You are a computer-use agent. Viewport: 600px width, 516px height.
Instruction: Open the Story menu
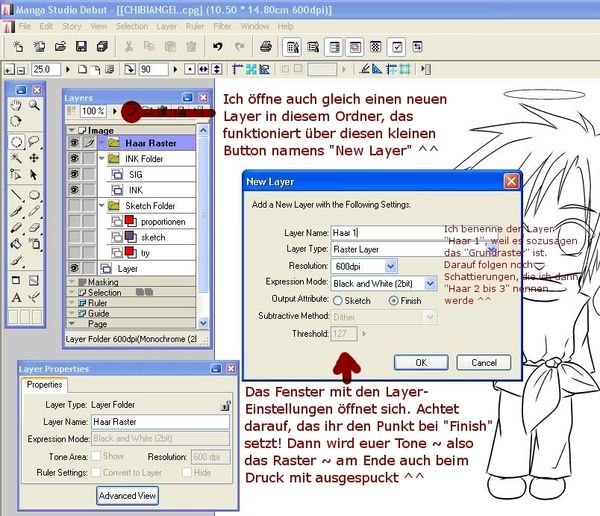(72, 26)
